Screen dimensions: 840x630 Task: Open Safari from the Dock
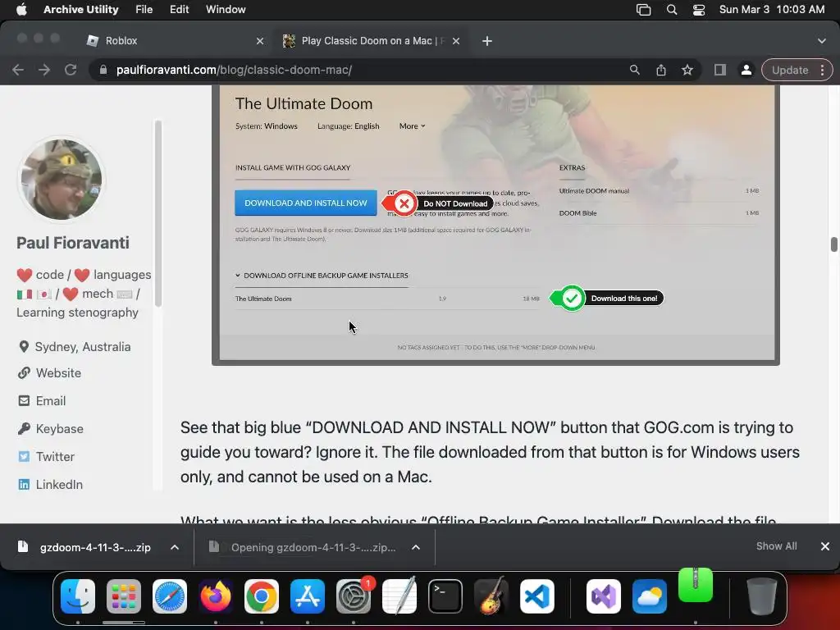[x=170, y=596]
